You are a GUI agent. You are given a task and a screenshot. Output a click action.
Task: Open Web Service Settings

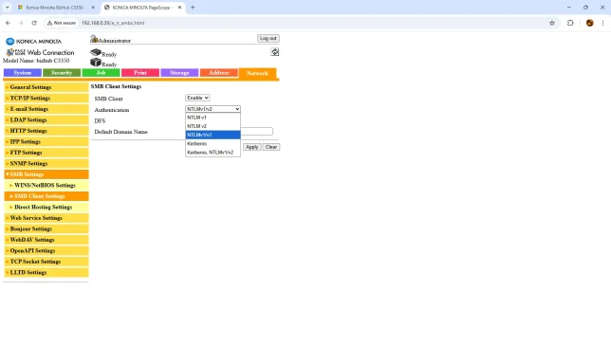(x=46, y=218)
